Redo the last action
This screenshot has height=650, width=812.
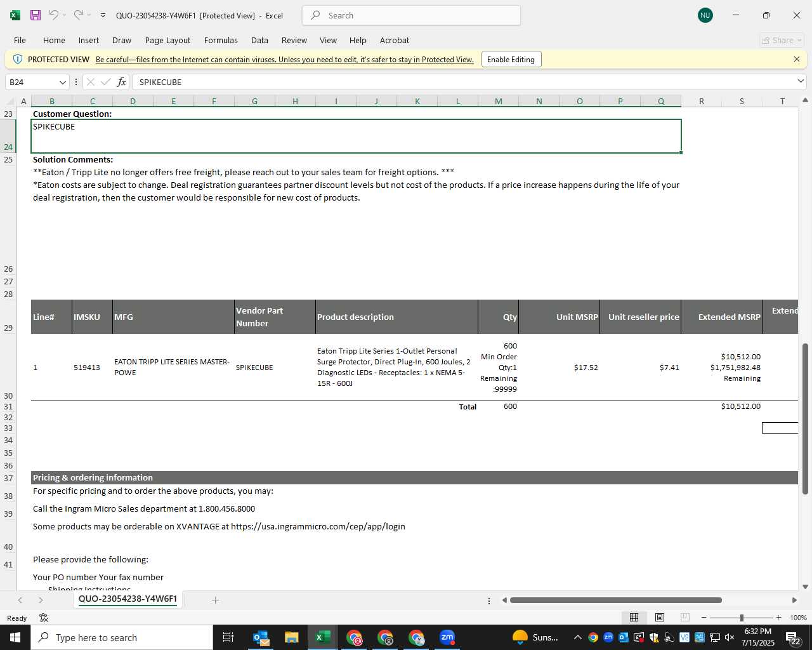(x=78, y=15)
